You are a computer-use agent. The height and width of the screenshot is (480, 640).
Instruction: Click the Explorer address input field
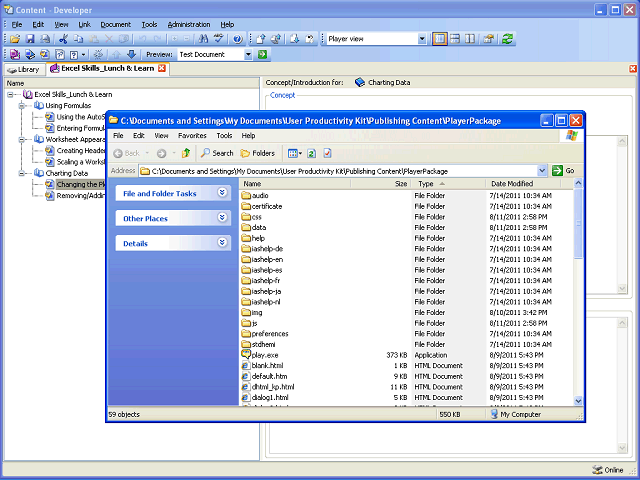point(338,171)
